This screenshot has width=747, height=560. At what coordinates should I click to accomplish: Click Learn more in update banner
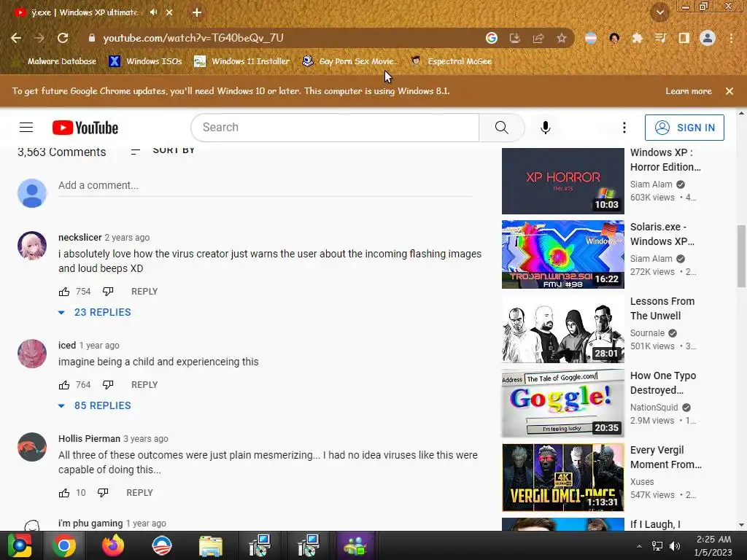689,91
